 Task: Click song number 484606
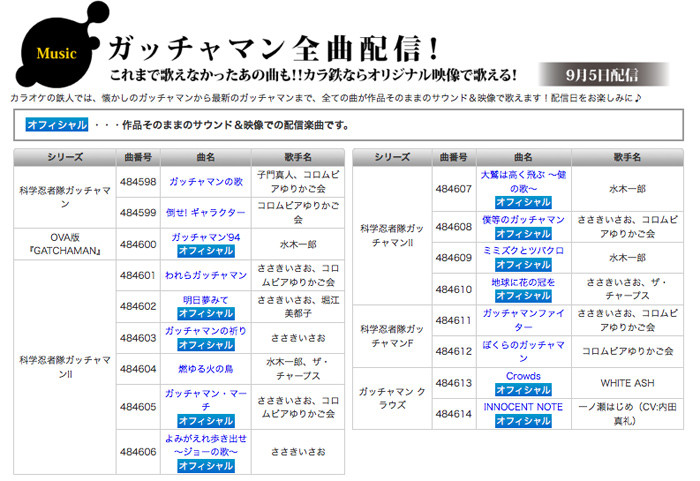point(138,452)
